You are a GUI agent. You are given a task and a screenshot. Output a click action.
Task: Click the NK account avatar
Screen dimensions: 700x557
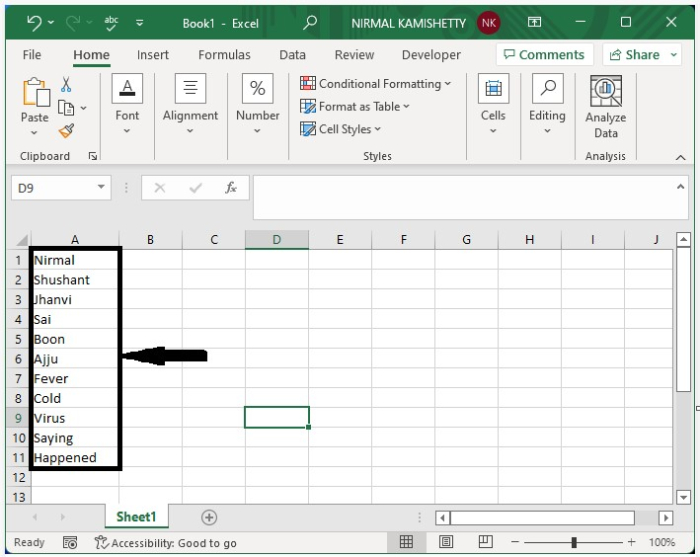[488, 23]
